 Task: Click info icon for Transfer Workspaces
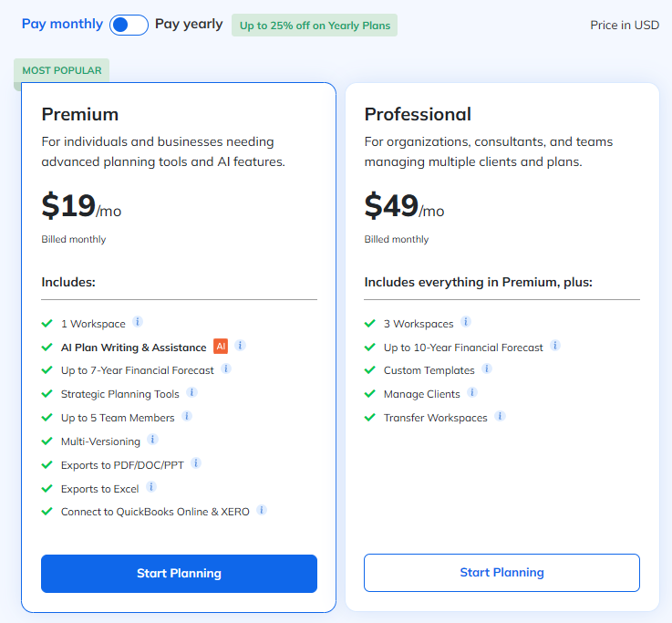tap(500, 416)
